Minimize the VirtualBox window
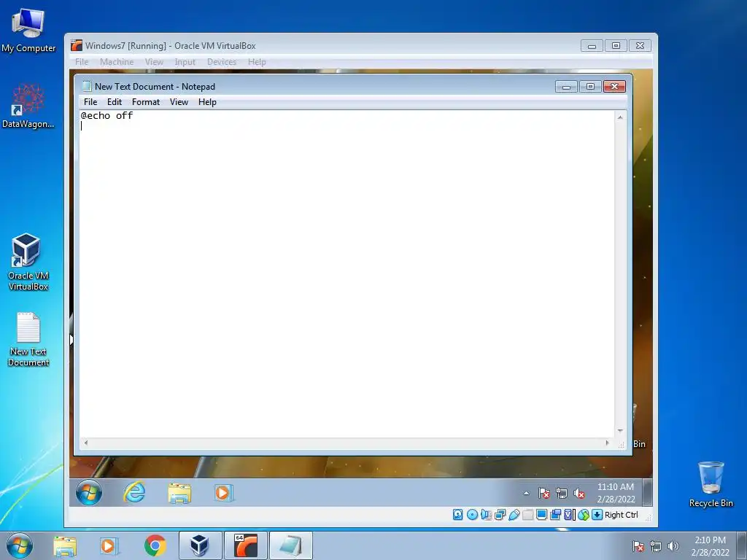Viewport: 747px width, 560px height. 592,46
